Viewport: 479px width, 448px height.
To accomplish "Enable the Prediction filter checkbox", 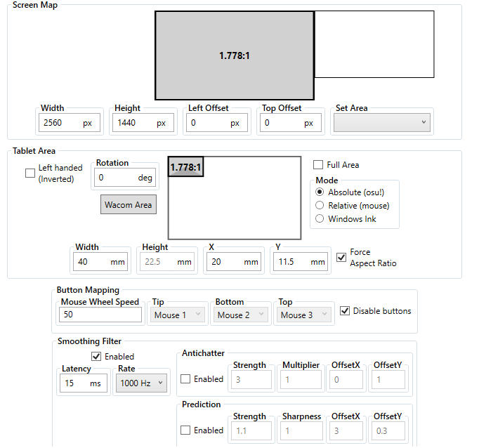I will pos(185,430).
